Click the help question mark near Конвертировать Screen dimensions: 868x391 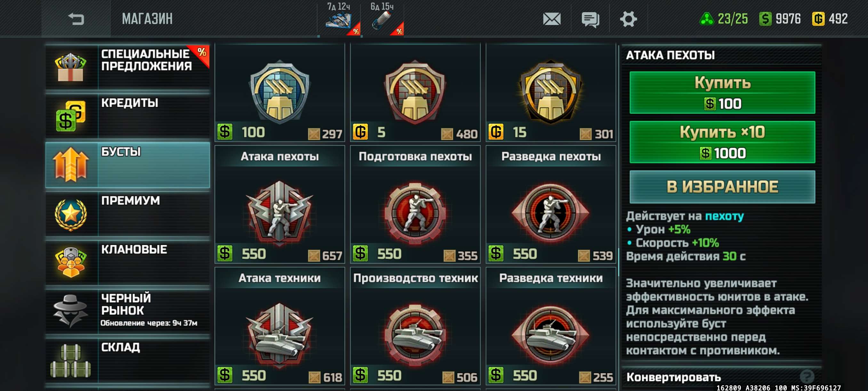[807, 376]
